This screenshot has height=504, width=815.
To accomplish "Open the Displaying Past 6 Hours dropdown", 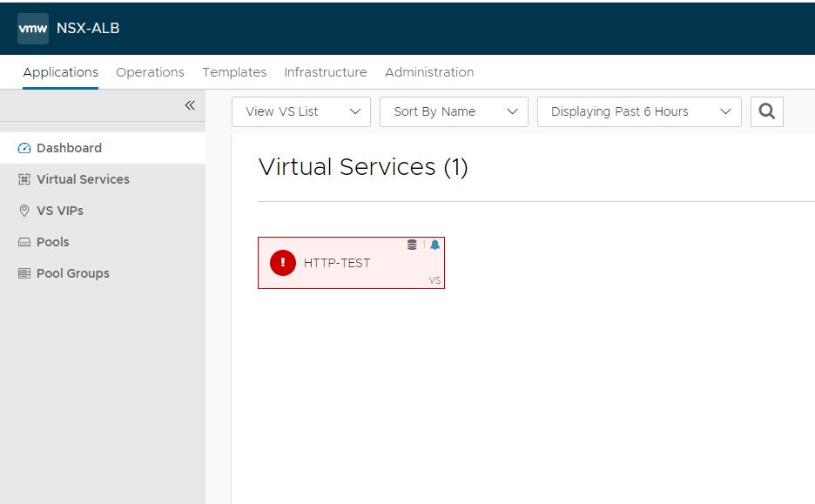I will tap(639, 111).
